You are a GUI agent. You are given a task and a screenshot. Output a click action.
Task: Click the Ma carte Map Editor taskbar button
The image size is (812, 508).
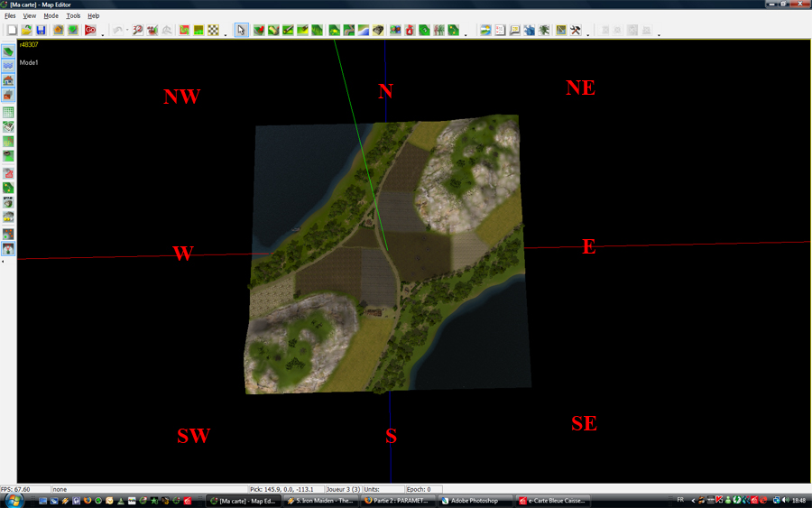pos(244,501)
